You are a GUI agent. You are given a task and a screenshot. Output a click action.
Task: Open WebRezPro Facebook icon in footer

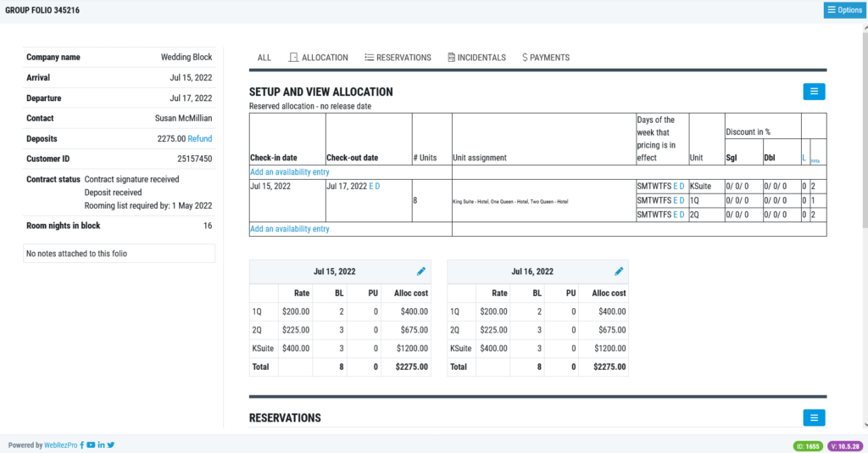(82, 445)
